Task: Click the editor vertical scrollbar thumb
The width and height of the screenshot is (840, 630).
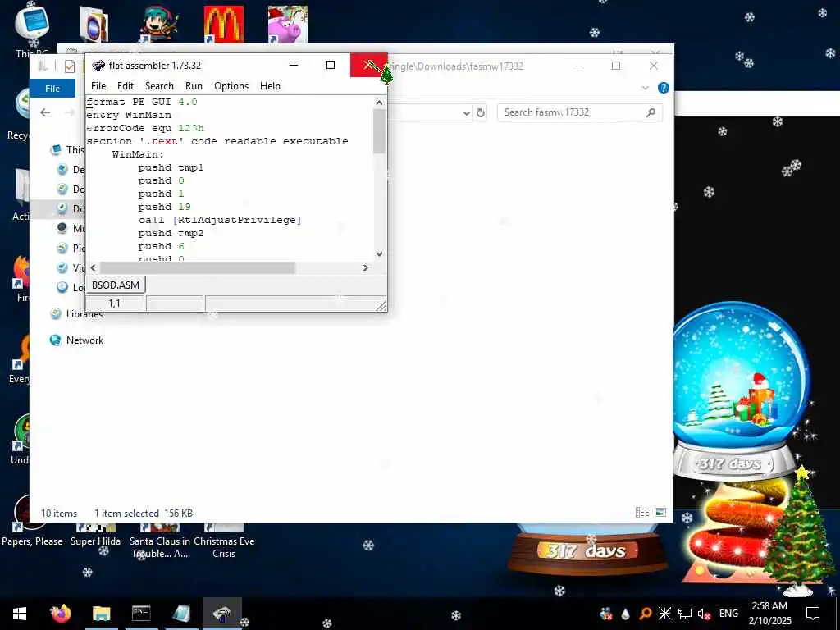Action: 379,130
